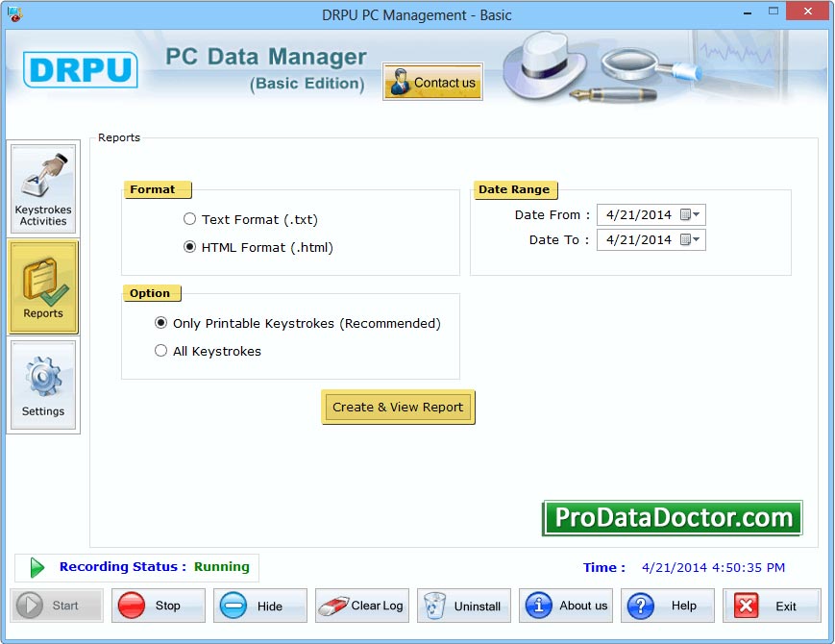Select the Reports sidebar icon
835x644 pixels.
tap(42, 286)
